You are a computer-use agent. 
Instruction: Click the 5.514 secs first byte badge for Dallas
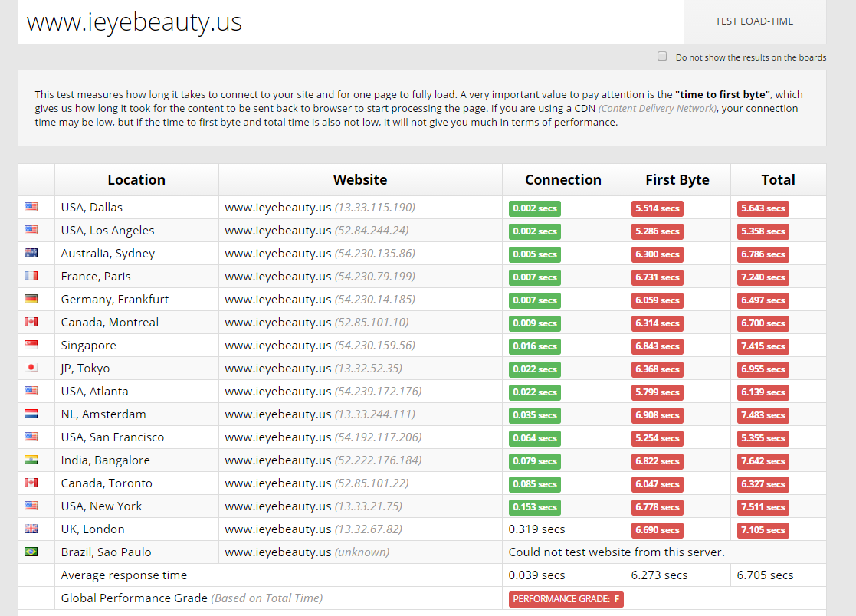pyautogui.click(x=658, y=208)
